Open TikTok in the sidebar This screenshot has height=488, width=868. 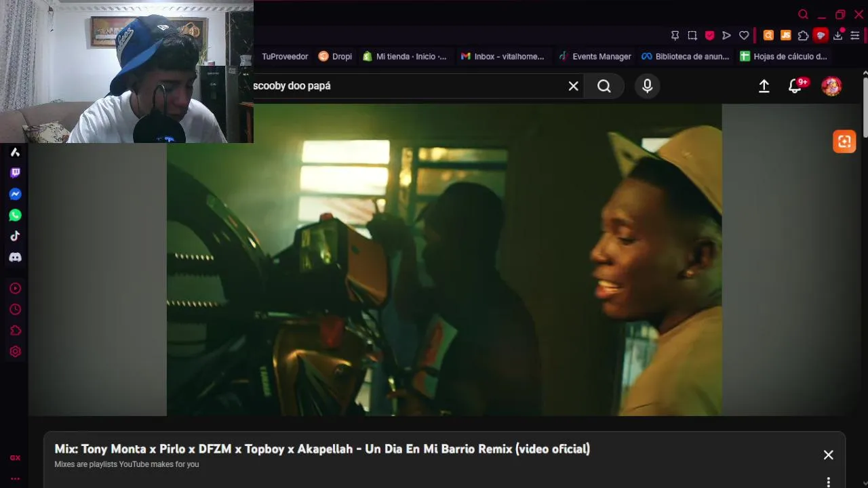(15, 236)
